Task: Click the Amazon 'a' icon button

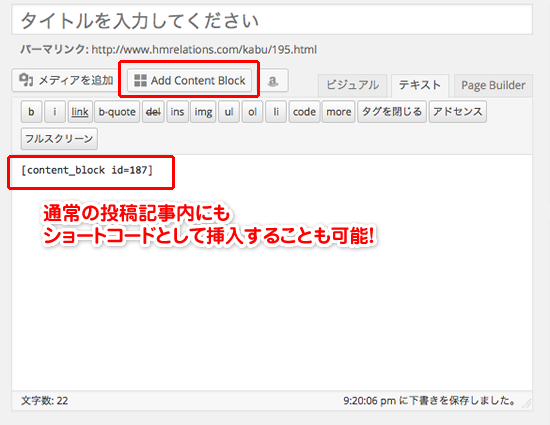Action: pyautogui.click(x=273, y=81)
